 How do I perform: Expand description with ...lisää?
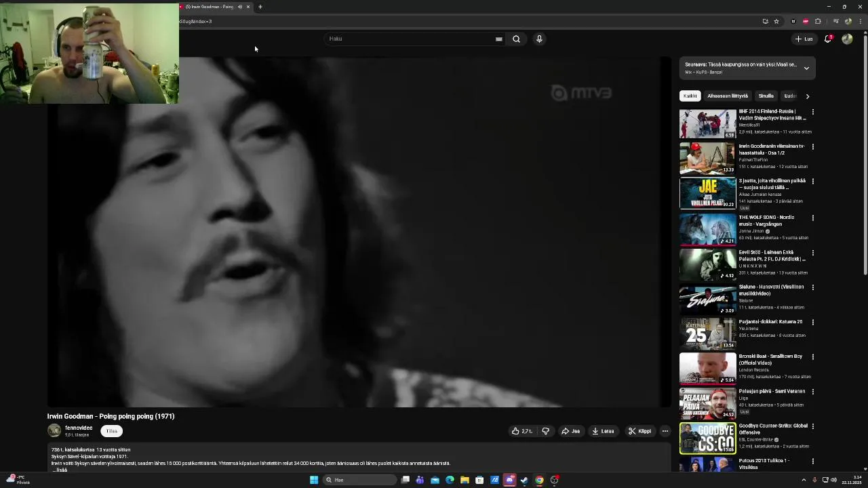pyautogui.click(x=60, y=470)
